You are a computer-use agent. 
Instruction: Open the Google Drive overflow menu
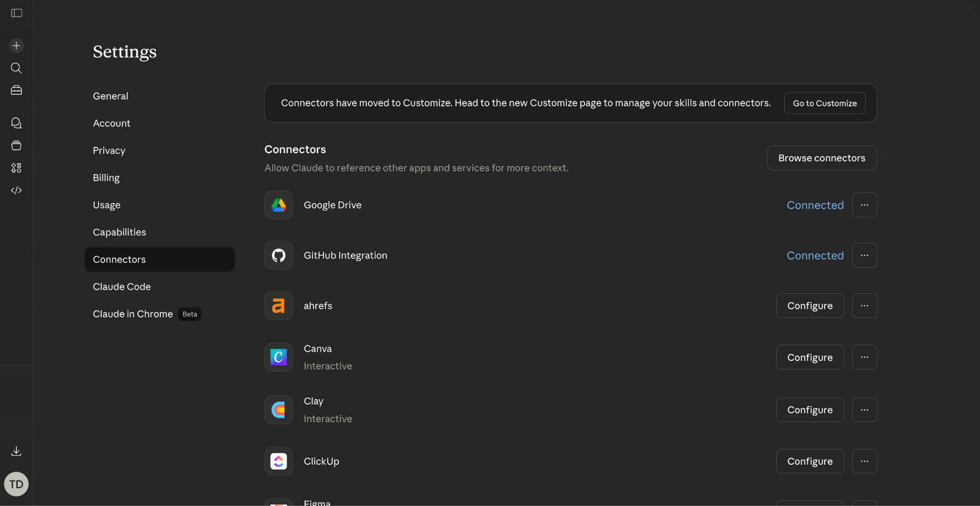point(864,204)
